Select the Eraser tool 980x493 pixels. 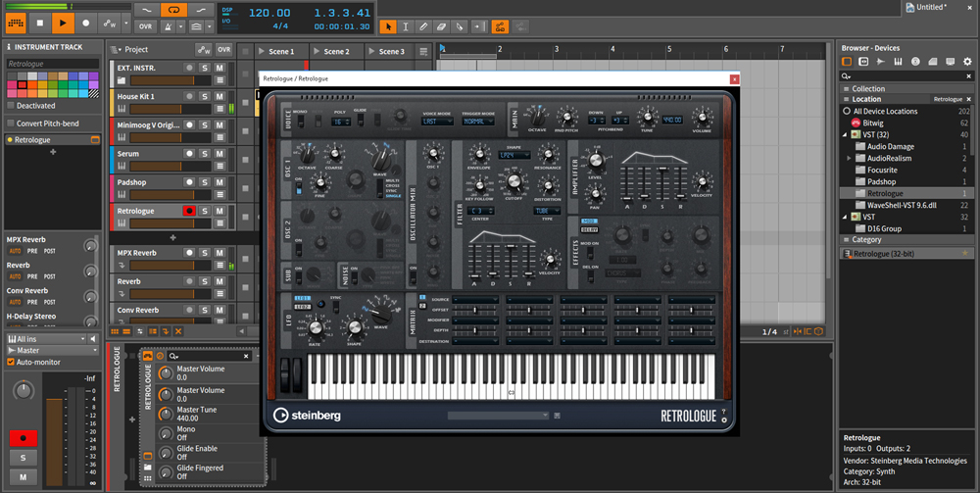point(441,25)
